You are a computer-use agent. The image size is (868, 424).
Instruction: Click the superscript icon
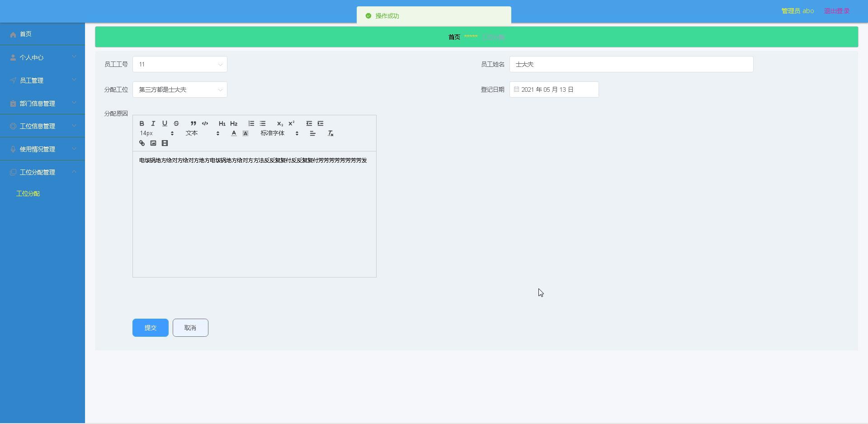tap(292, 123)
